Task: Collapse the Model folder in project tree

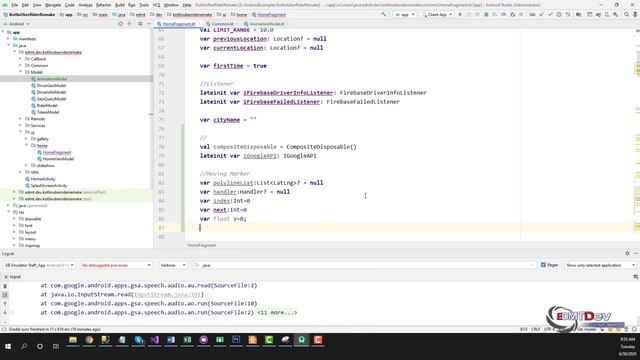Action: [x=20, y=72]
